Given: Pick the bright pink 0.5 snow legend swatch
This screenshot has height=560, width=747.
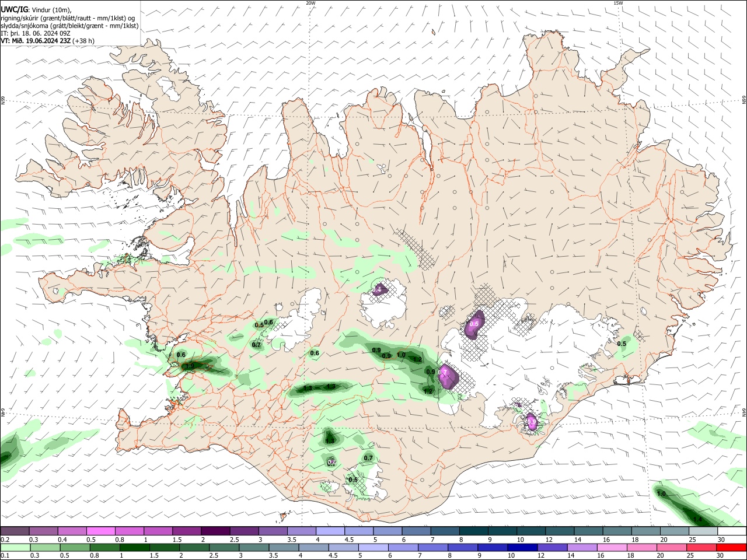Looking at the screenshot, I should click(x=100, y=531).
